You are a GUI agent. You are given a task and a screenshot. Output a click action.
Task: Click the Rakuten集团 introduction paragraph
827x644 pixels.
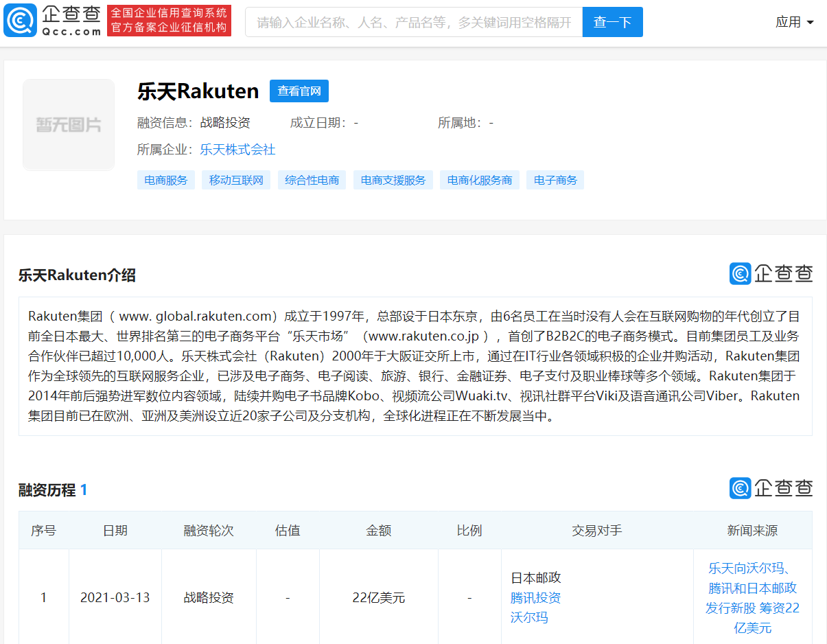(x=415, y=366)
